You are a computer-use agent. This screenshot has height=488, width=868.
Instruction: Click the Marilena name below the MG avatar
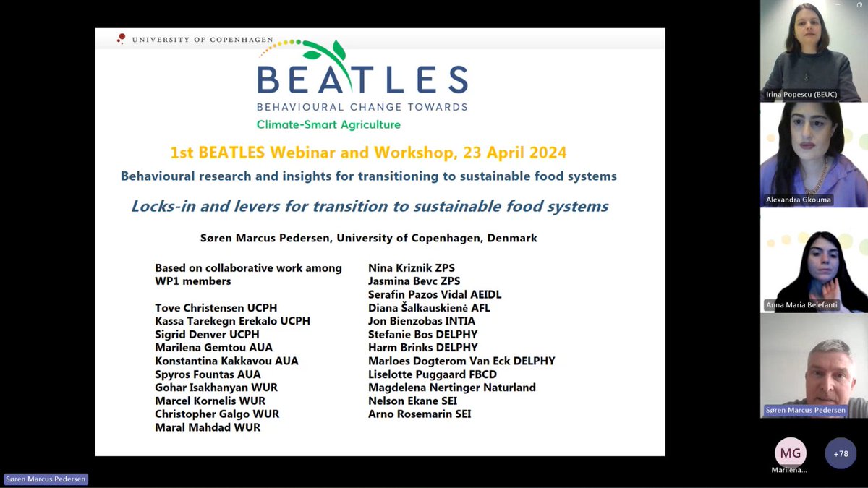[790, 471]
